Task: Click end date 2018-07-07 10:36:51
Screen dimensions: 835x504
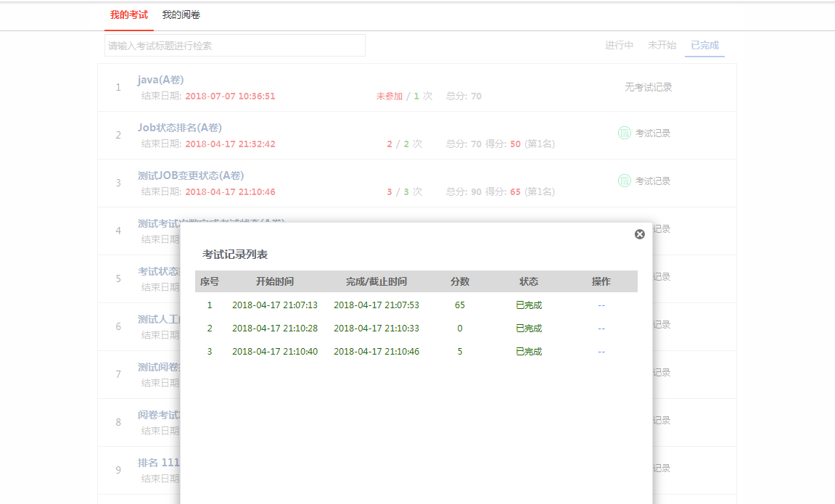Action: 230,96
